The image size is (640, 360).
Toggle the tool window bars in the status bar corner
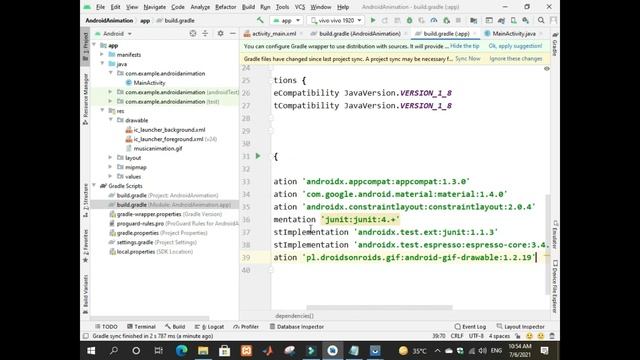coord(86,336)
